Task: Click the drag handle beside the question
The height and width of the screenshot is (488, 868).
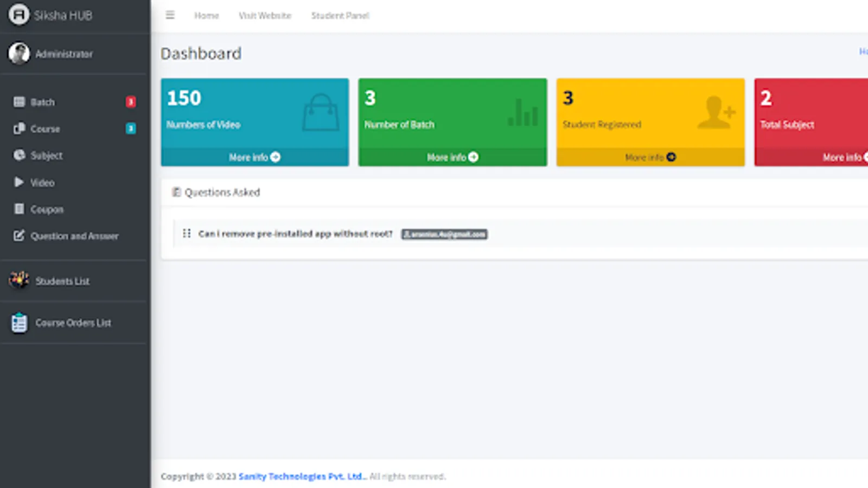Action: (x=187, y=233)
